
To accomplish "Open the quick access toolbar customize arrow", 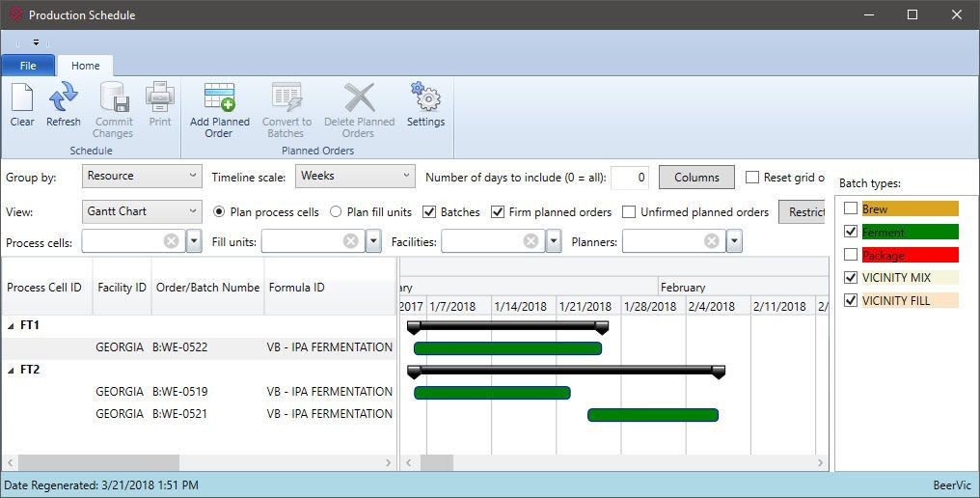I will click(x=37, y=43).
